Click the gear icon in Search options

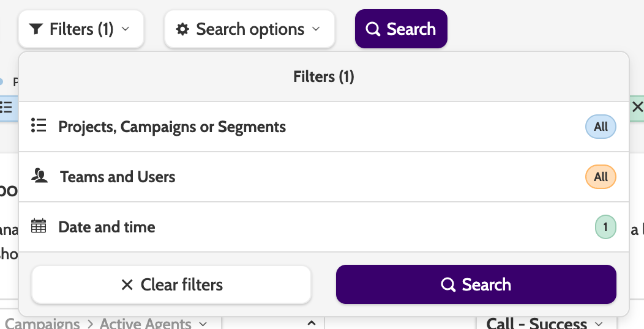point(182,29)
